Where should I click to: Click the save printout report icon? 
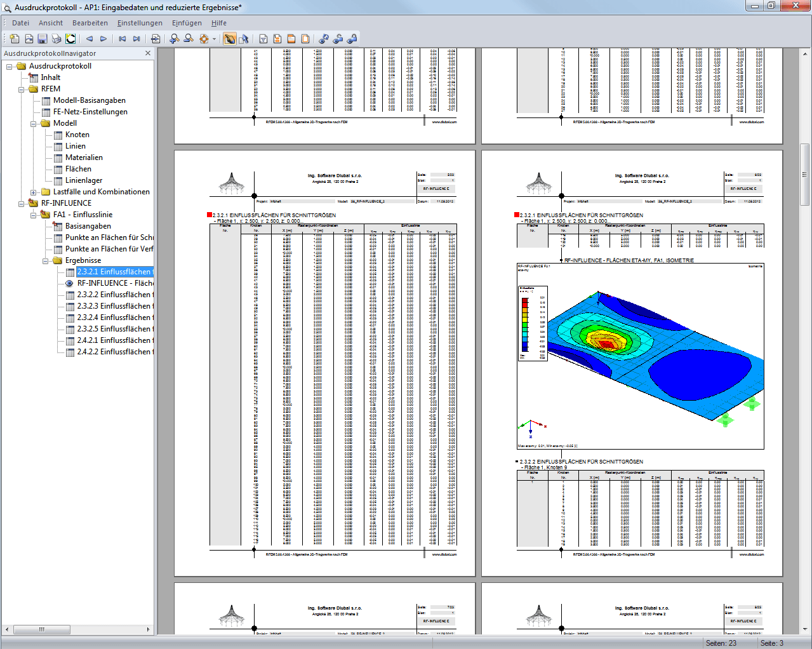coord(43,39)
